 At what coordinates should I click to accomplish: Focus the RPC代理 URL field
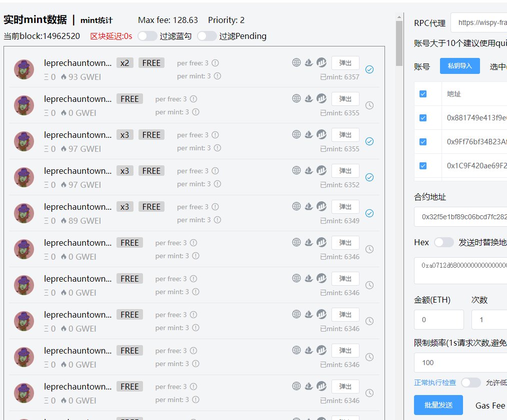tap(479, 22)
